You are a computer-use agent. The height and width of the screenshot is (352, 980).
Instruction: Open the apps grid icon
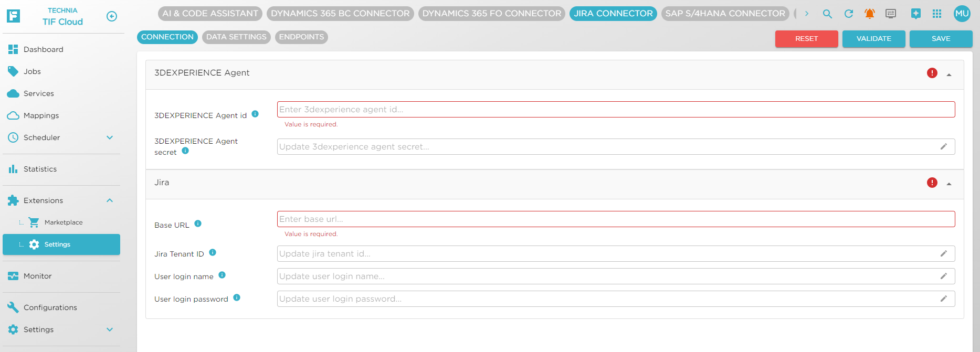[937, 14]
